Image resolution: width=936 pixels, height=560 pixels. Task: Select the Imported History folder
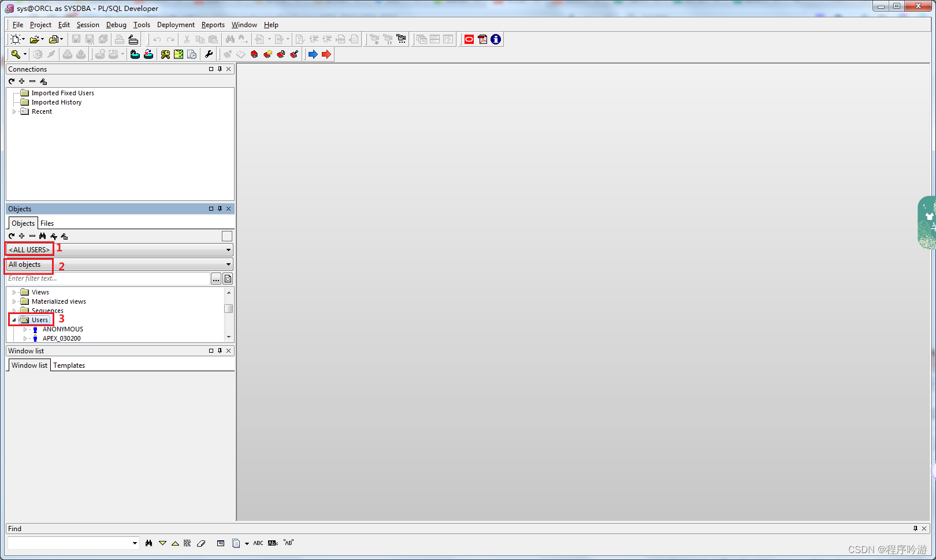57,102
